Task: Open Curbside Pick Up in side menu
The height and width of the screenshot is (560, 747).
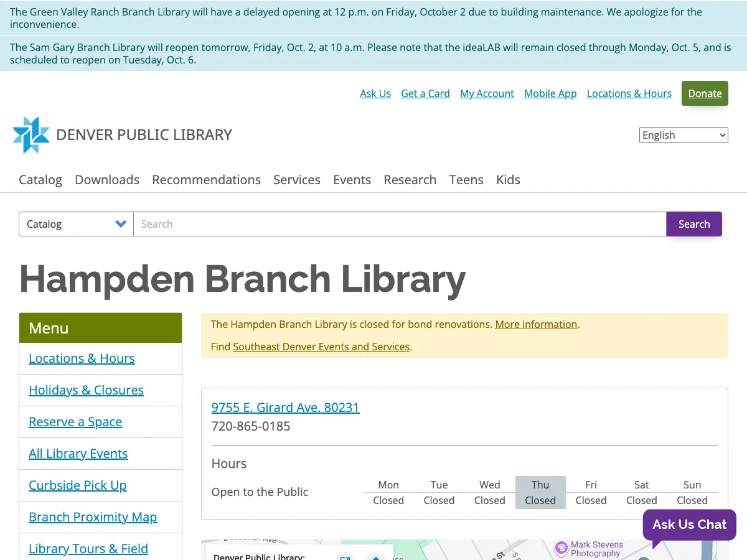Action: pos(77,485)
